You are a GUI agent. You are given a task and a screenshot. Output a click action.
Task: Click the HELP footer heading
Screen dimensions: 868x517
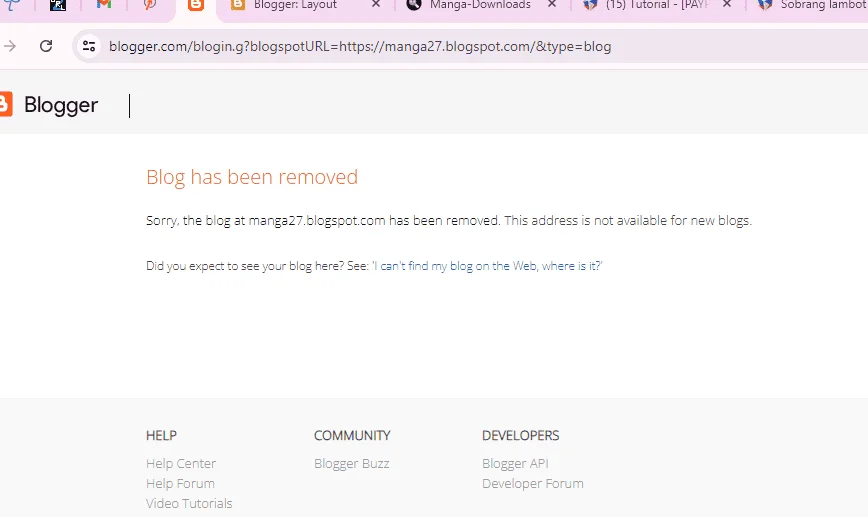pos(161,436)
